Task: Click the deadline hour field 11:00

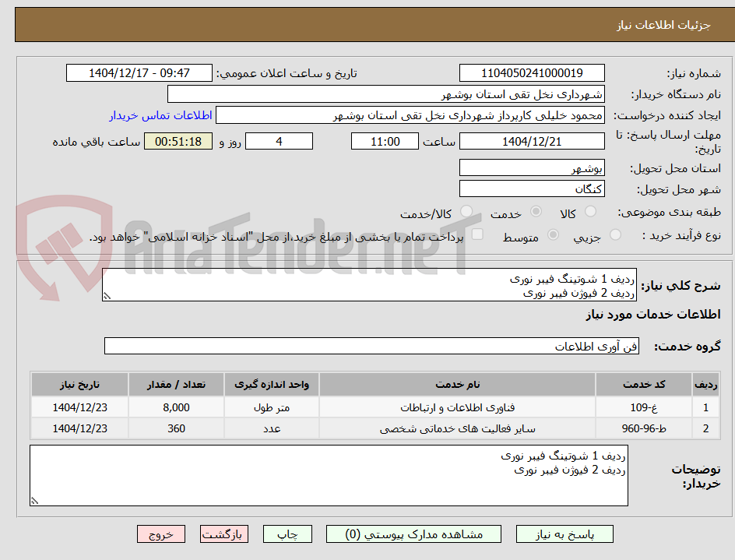Action: [x=385, y=141]
